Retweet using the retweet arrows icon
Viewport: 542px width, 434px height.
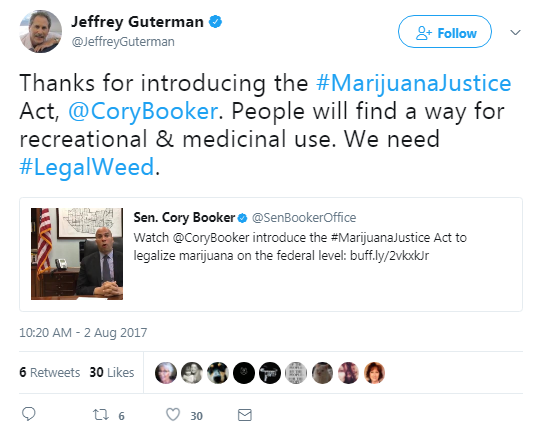[101, 414]
